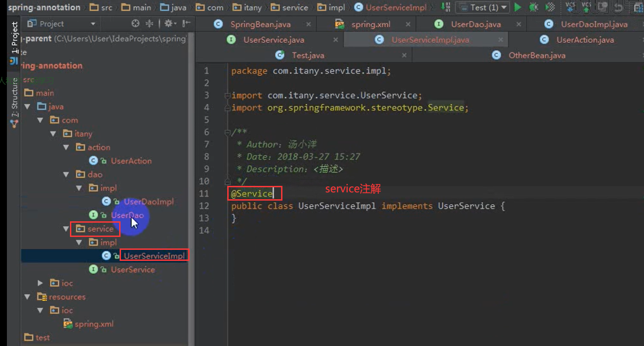Click the spring.xml file icon in the tree
This screenshot has width=644, height=346.
(x=68, y=324)
